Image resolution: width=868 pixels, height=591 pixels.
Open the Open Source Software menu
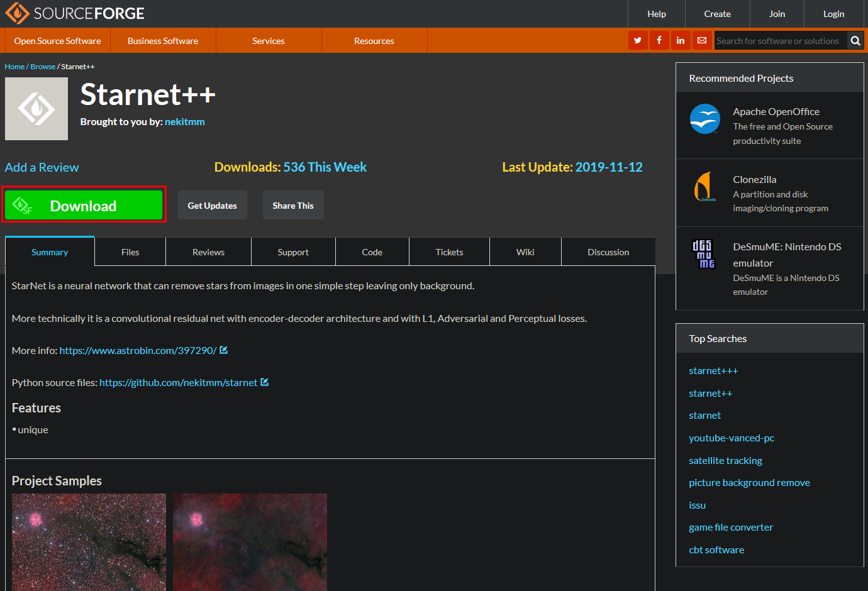click(x=58, y=41)
